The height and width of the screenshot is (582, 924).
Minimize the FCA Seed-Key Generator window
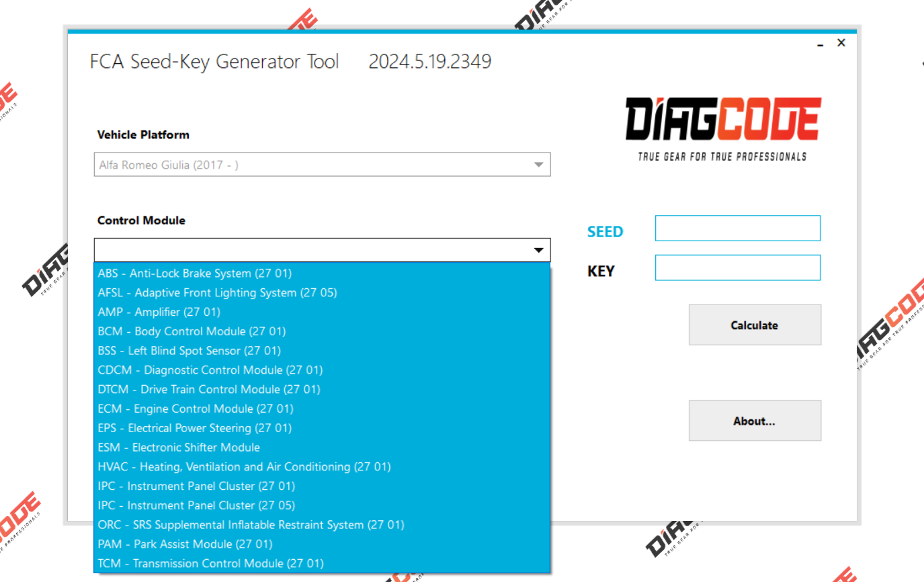coord(821,44)
